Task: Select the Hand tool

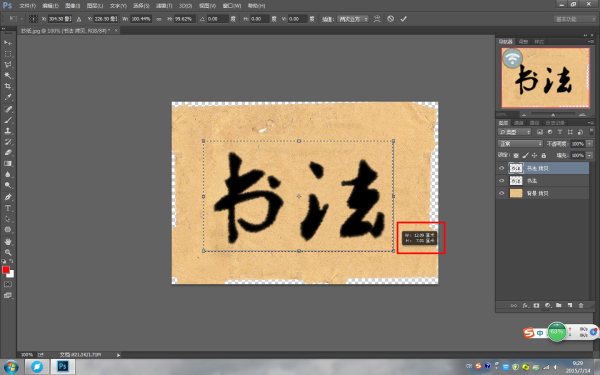Action: (8, 241)
